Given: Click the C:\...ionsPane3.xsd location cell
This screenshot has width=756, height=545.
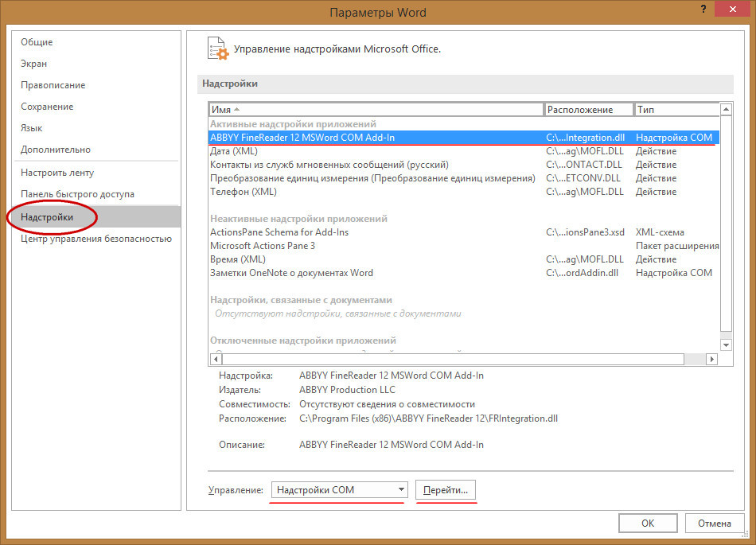Looking at the screenshot, I should (585, 232).
